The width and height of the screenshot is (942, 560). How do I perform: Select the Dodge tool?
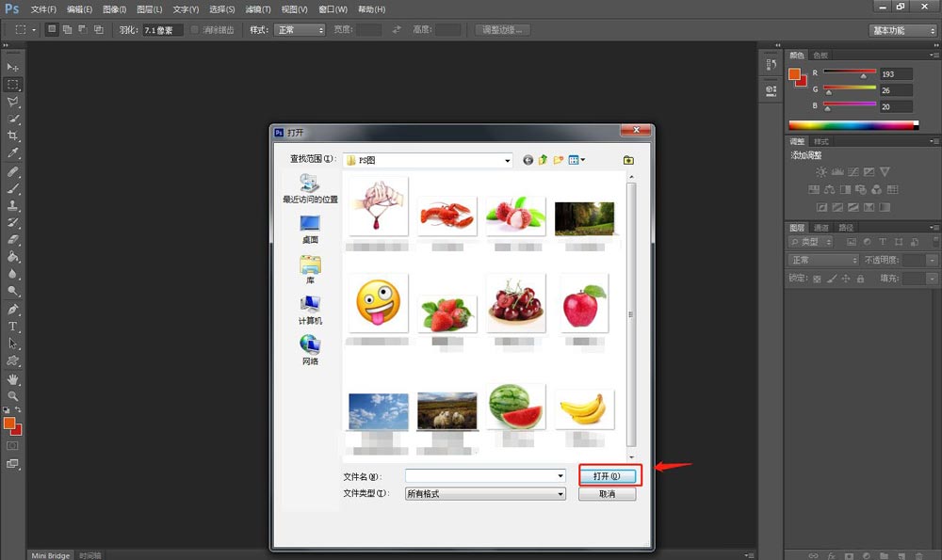12,291
